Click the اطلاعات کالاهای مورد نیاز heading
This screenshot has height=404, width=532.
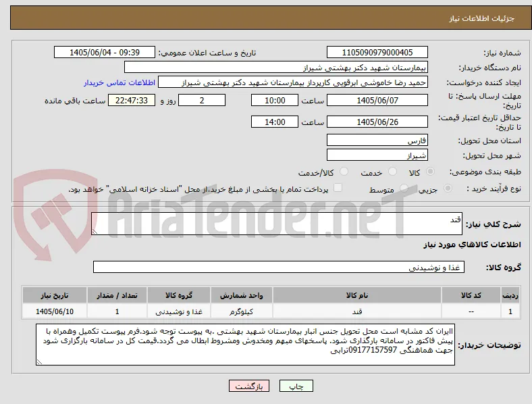point(472,245)
